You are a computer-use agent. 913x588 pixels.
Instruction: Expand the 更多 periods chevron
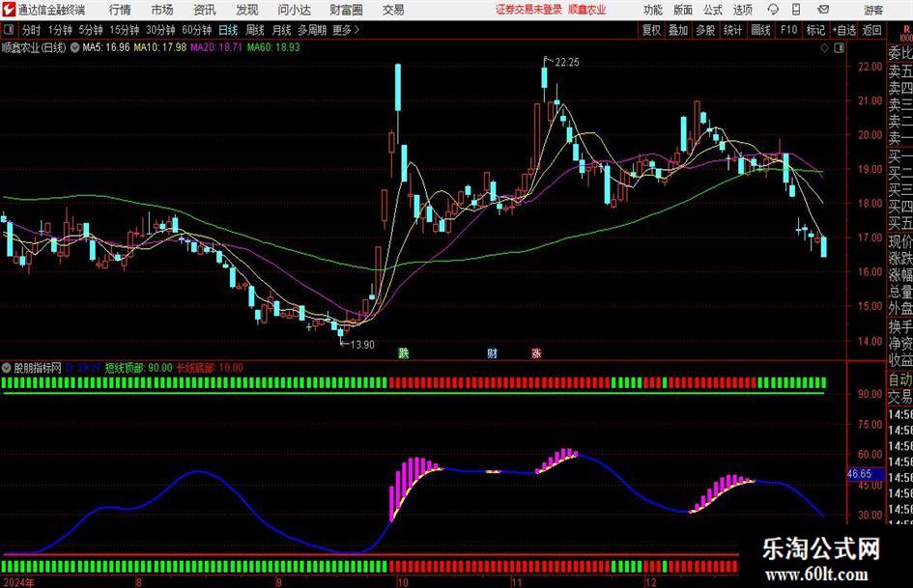[x=357, y=30]
